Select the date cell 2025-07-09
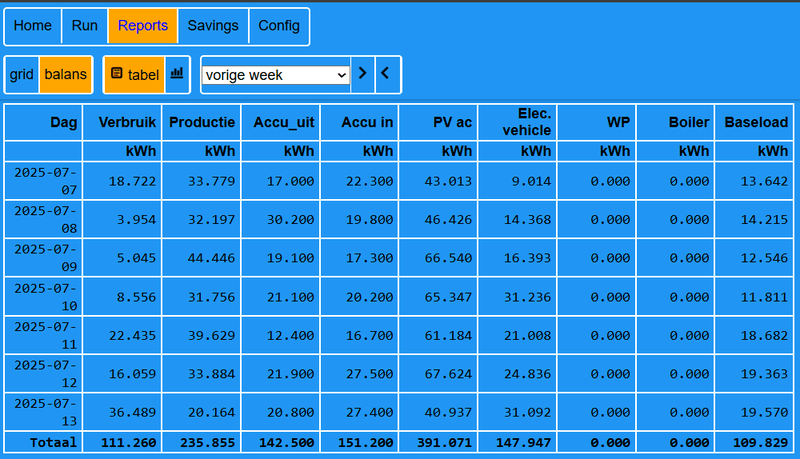The width and height of the screenshot is (800, 459). (x=43, y=258)
